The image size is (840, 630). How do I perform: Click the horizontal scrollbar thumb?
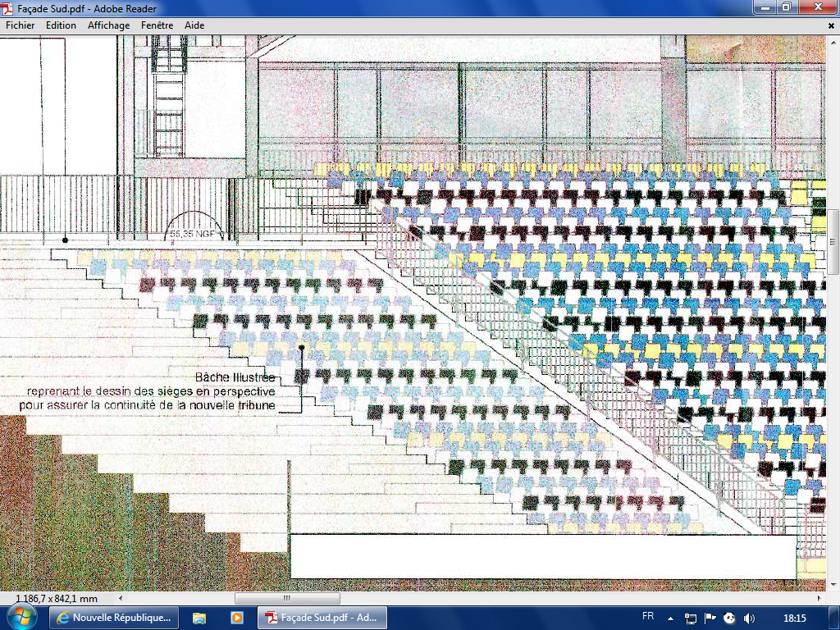(x=287, y=599)
